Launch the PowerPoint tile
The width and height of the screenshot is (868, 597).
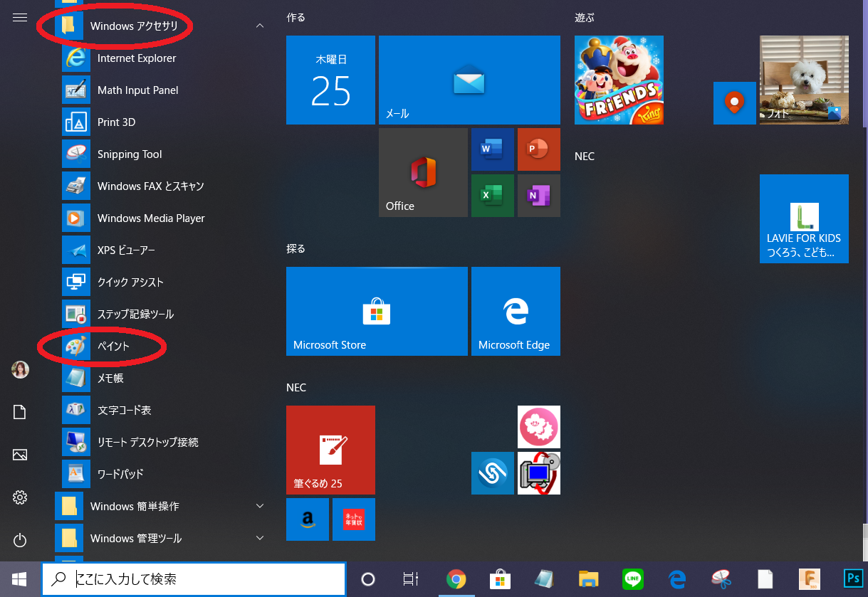tap(538, 149)
